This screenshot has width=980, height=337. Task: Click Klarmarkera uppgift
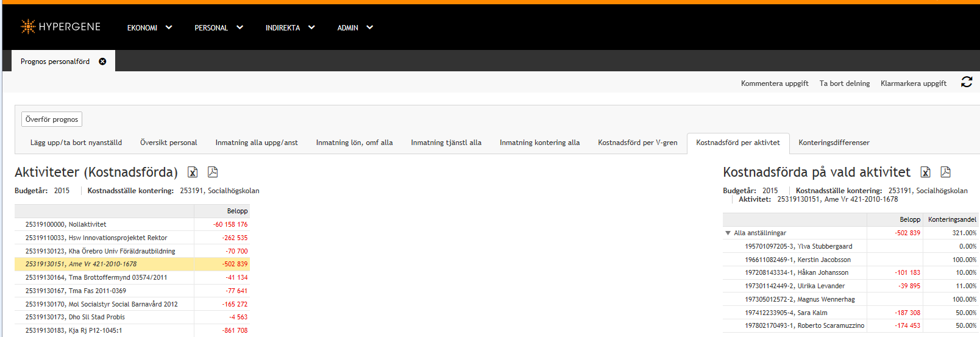914,83
